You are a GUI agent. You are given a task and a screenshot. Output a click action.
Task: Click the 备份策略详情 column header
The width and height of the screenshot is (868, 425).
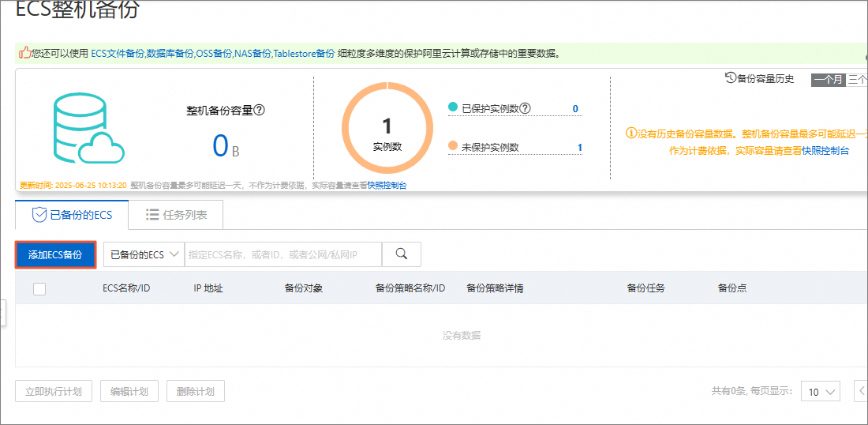495,288
